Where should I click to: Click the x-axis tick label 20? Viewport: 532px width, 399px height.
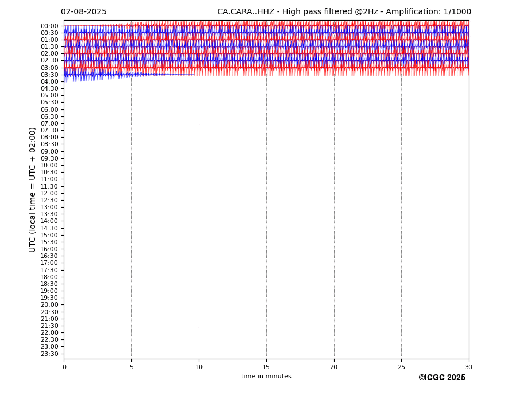pos(334,367)
